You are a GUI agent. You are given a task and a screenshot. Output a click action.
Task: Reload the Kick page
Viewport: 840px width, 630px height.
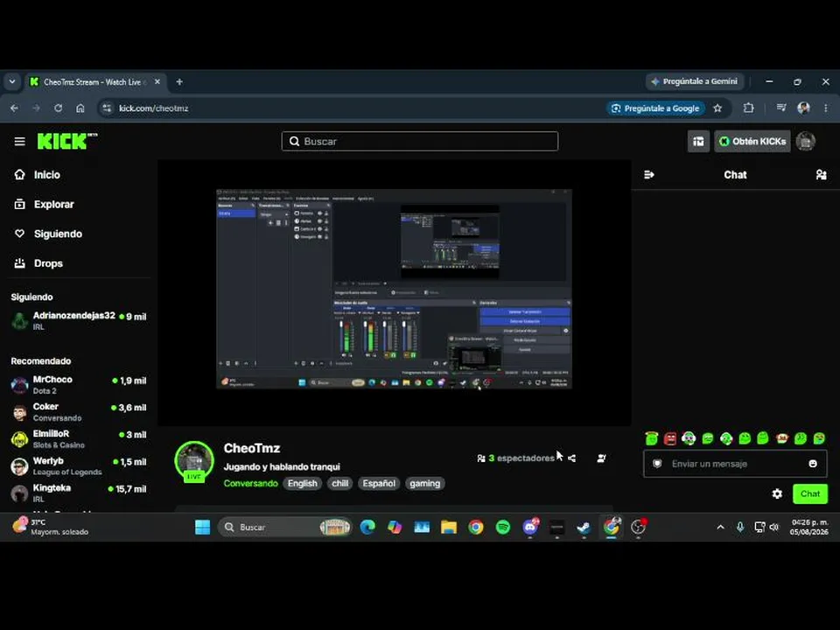point(58,108)
